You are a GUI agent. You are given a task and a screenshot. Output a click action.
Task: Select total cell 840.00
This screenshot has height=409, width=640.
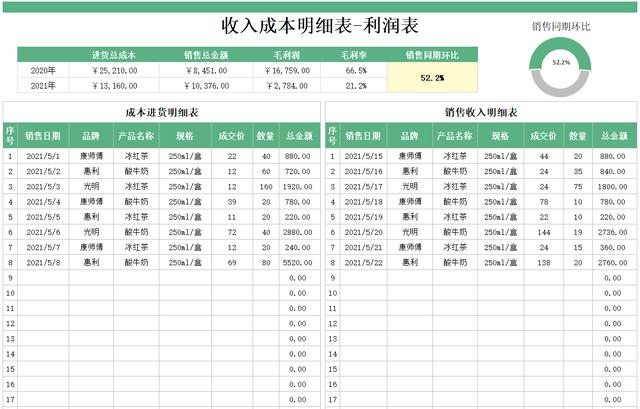[613, 171]
